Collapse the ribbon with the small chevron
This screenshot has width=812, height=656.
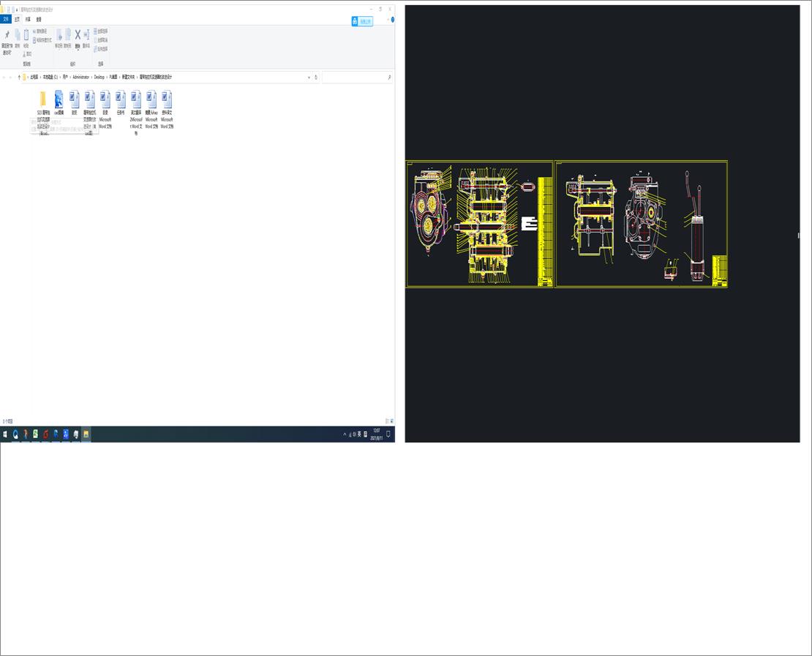(388, 20)
